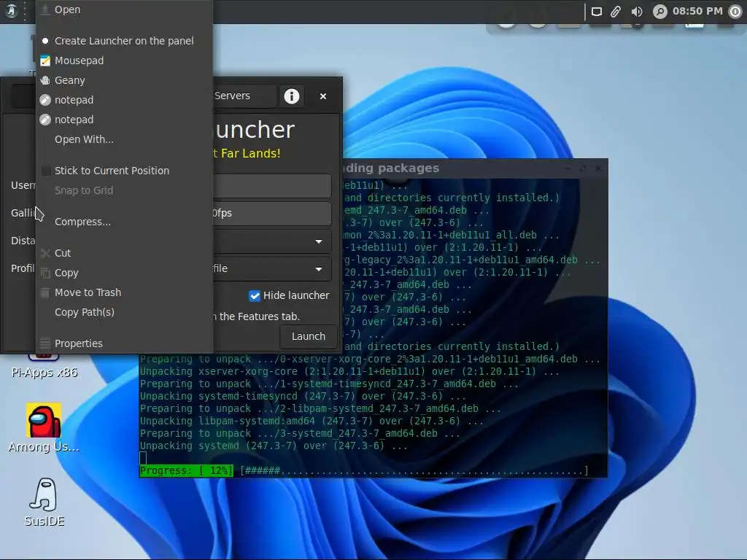Click the terminal title 'packages' text
Viewport: 747px width, 560px height.
tap(409, 168)
